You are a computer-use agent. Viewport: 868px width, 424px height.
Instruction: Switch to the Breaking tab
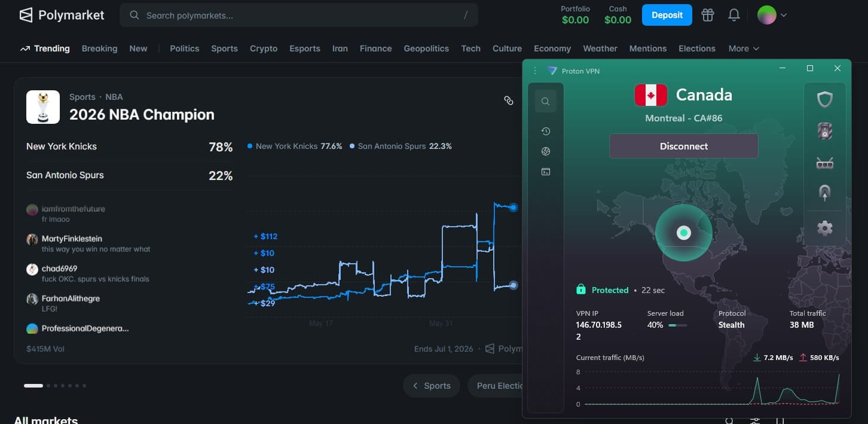coord(99,48)
